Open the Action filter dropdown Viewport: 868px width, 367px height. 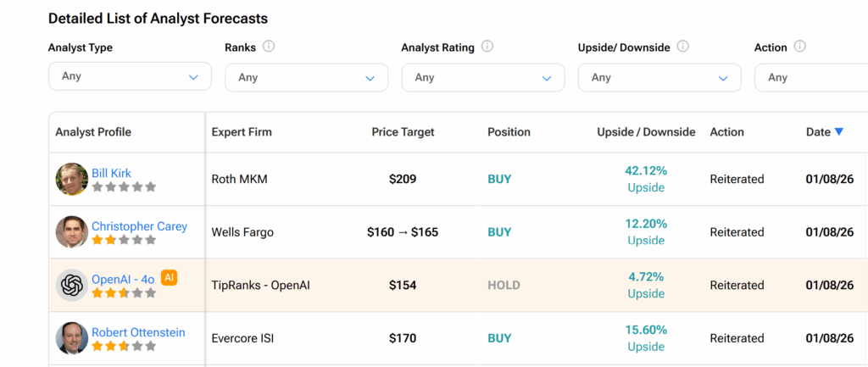tap(814, 77)
